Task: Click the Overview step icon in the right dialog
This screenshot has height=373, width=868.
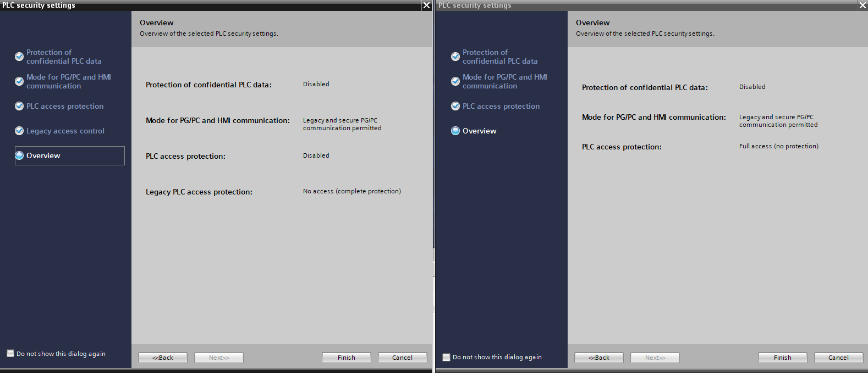Action: [x=455, y=131]
